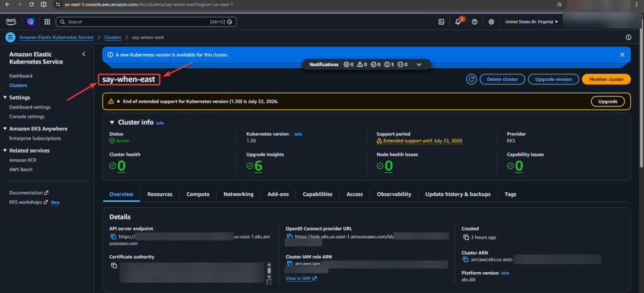The height and width of the screenshot is (293, 644).
Task: Collapse the EKS sidebar panel
Action: pos(84,55)
